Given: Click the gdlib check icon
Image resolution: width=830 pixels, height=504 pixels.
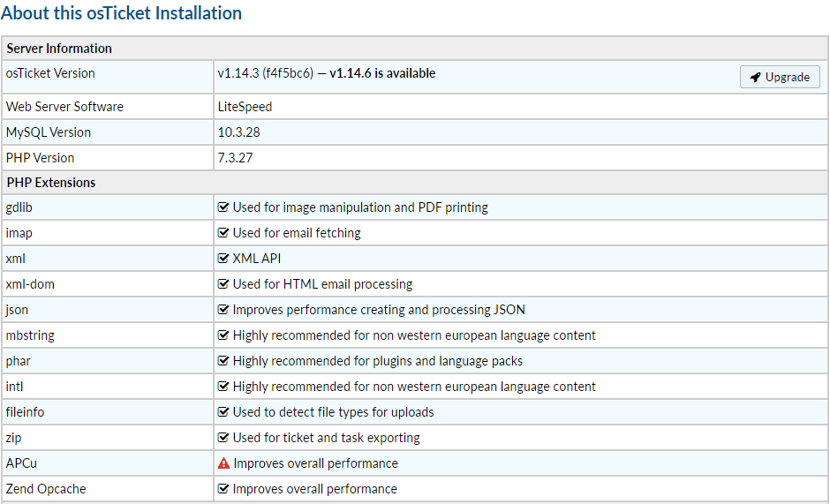Looking at the screenshot, I should point(223,207).
